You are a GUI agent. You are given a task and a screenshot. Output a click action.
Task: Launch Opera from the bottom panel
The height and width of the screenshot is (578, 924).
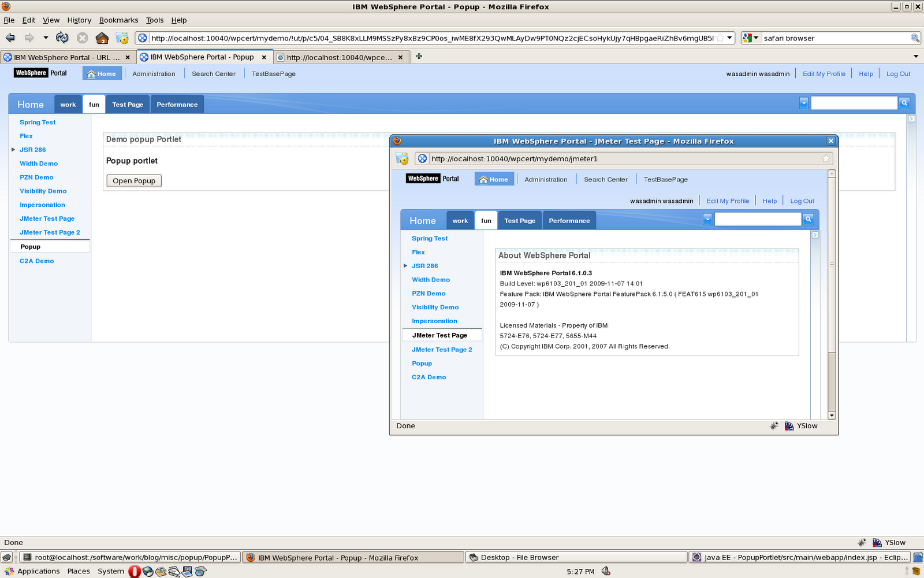[x=135, y=572]
